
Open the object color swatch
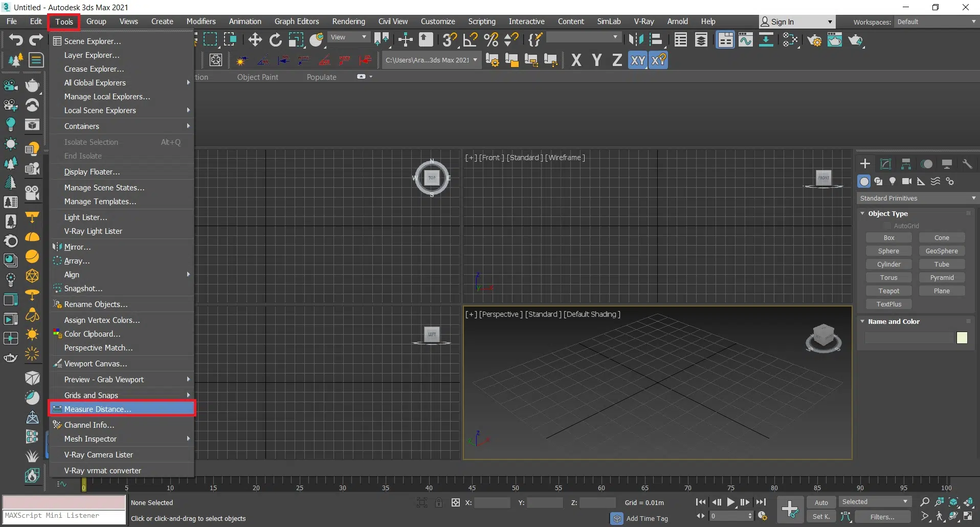click(962, 338)
